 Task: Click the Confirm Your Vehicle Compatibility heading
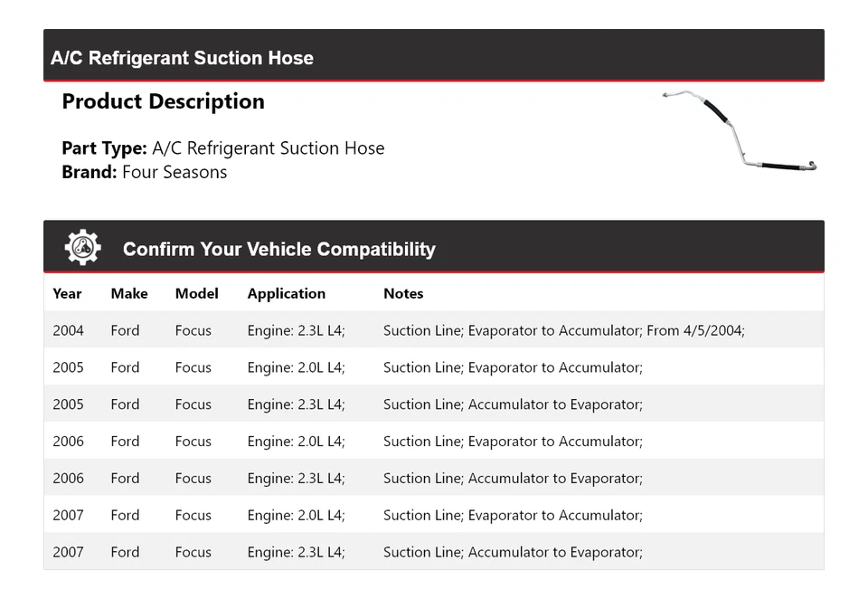click(x=278, y=249)
